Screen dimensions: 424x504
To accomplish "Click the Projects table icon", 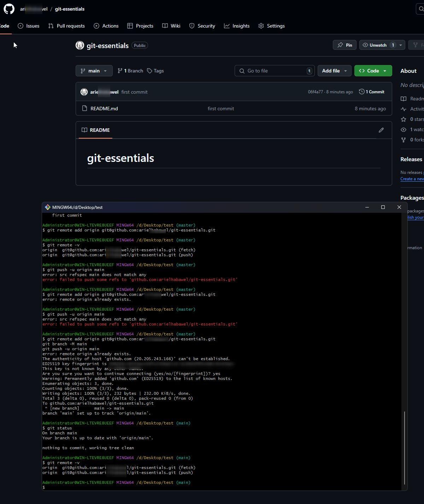I will pyautogui.click(x=130, y=26).
